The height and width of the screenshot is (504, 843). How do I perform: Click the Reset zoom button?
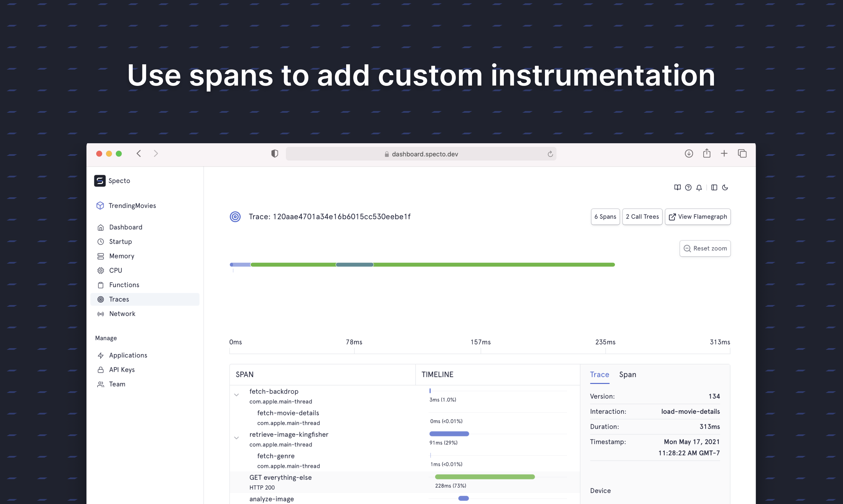tap(705, 249)
